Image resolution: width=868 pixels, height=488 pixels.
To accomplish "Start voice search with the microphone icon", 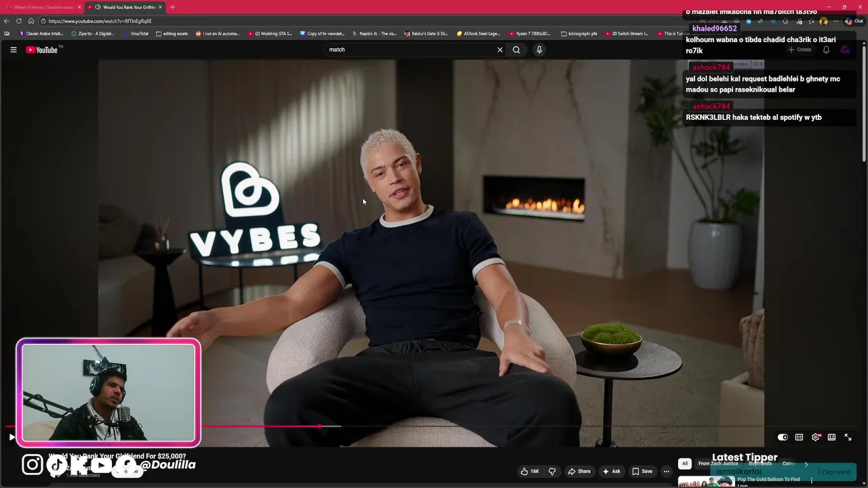I will tap(539, 49).
